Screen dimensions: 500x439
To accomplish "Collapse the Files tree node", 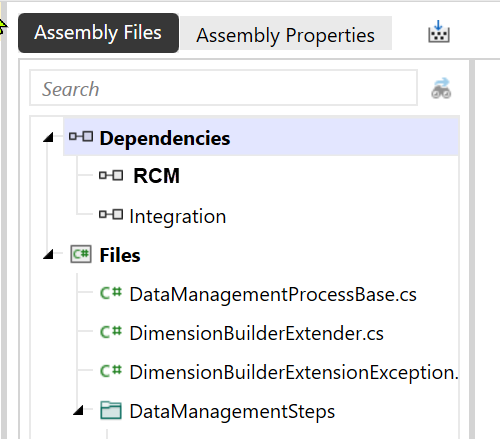I will [48, 254].
